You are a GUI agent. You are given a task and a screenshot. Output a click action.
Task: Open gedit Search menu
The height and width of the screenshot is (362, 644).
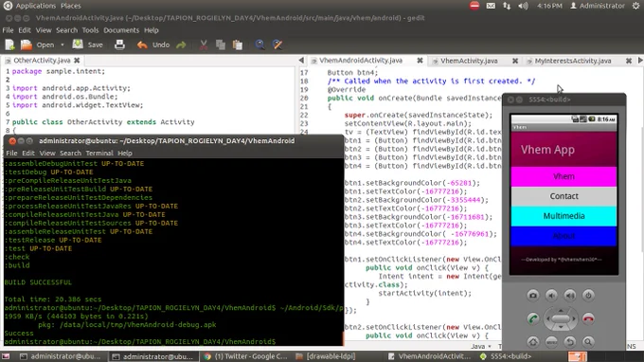point(66,30)
